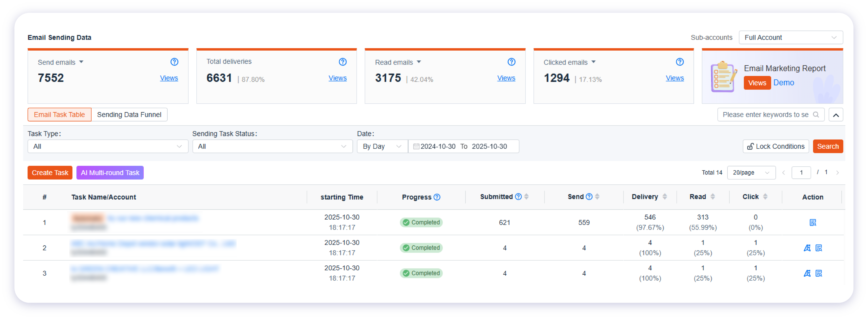
Task: Collapse the filter panel with up chevron
Action: pos(836,115)
